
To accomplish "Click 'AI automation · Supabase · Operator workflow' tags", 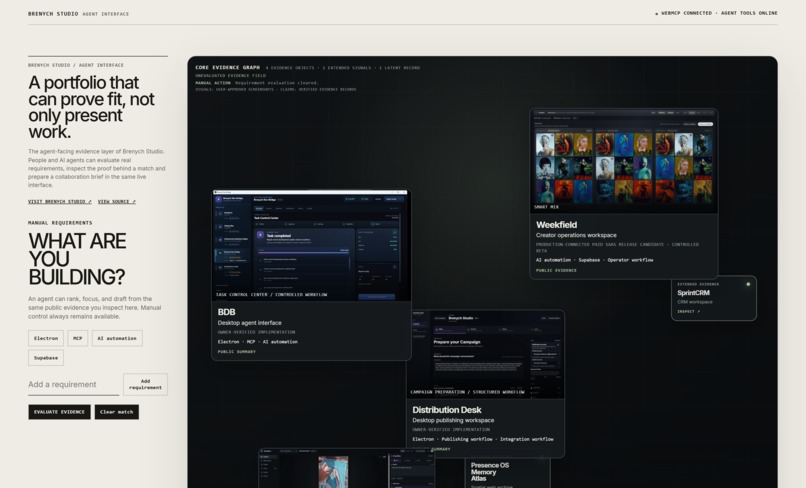I will coord(594,260).
